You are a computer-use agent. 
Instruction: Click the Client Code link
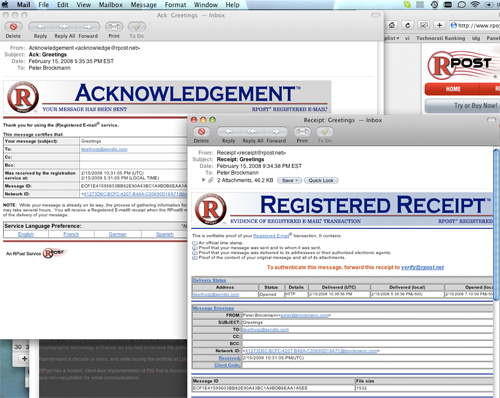click(x=227, y=365)
